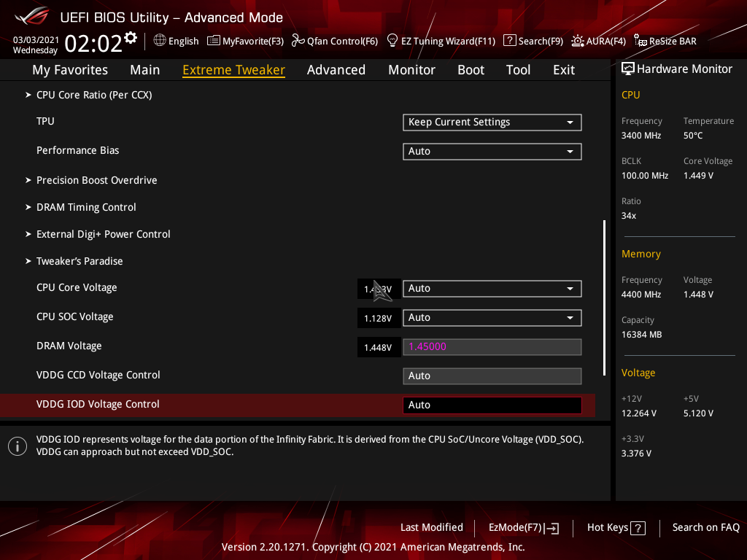Open CPU SOC Voltage Auto dropdown
This screenshot has width=747, height=560.
click(492, 318)
